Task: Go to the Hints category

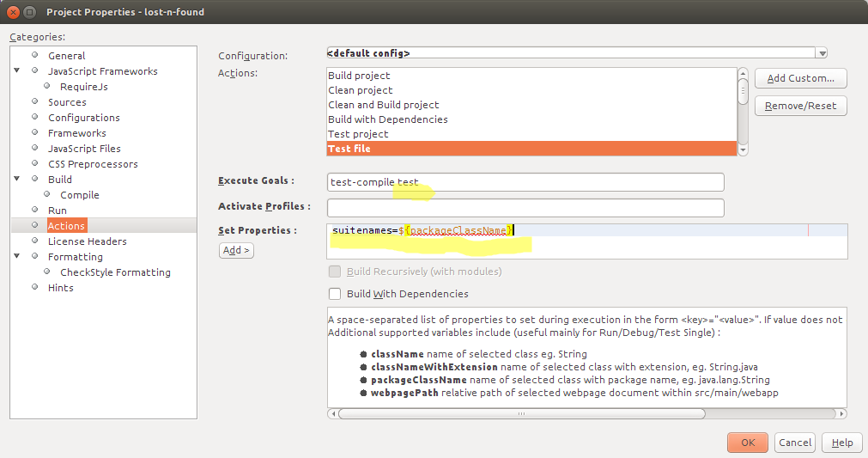Action: (61, 288)
